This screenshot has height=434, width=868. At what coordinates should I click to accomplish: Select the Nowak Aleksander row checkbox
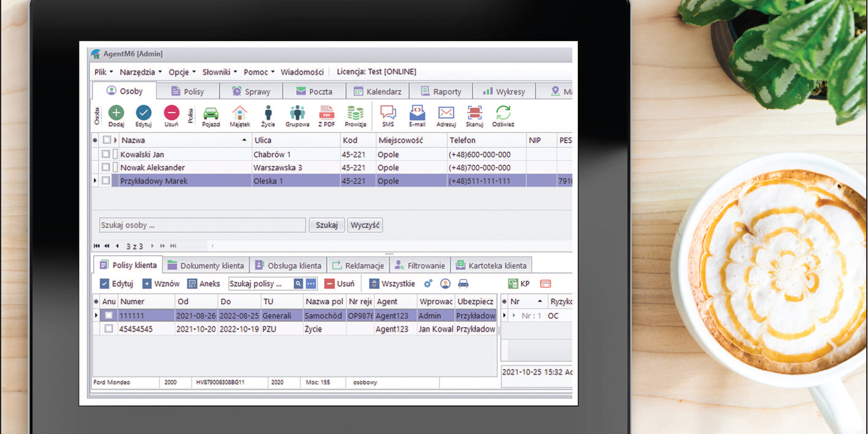coord(107,168)
